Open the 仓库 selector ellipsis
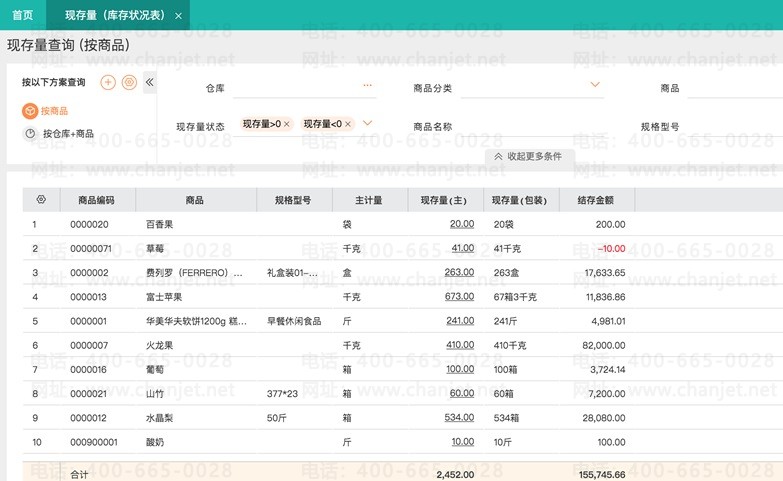783x481 pixels. click(x=368, y=85)
